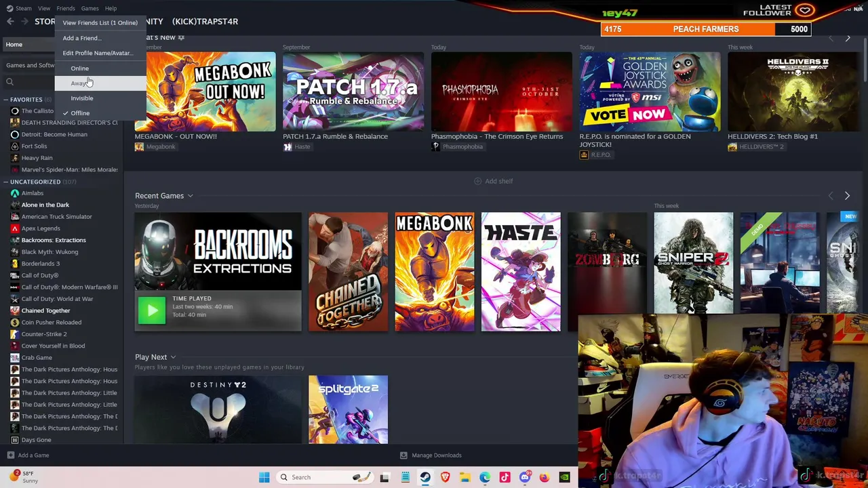The height and width of the screenshot is (488, 868).
Task: Set friends status to Invisible
Action: pos(100,98)
